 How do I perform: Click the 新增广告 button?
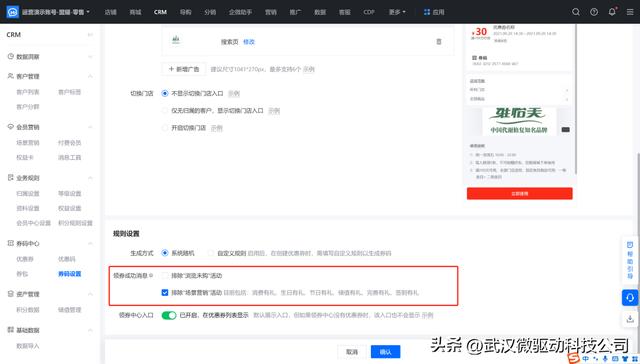tap(184, 69)
